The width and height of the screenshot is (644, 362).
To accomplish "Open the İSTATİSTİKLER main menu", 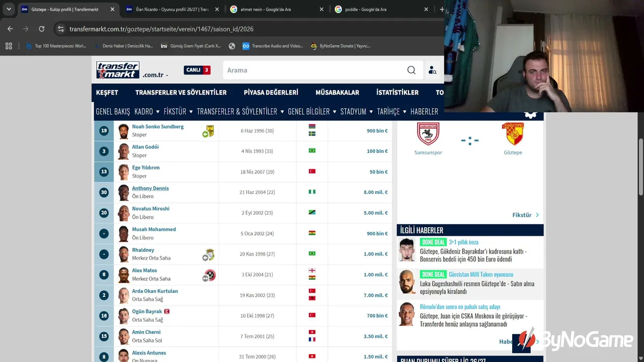I will pos(397,93).
